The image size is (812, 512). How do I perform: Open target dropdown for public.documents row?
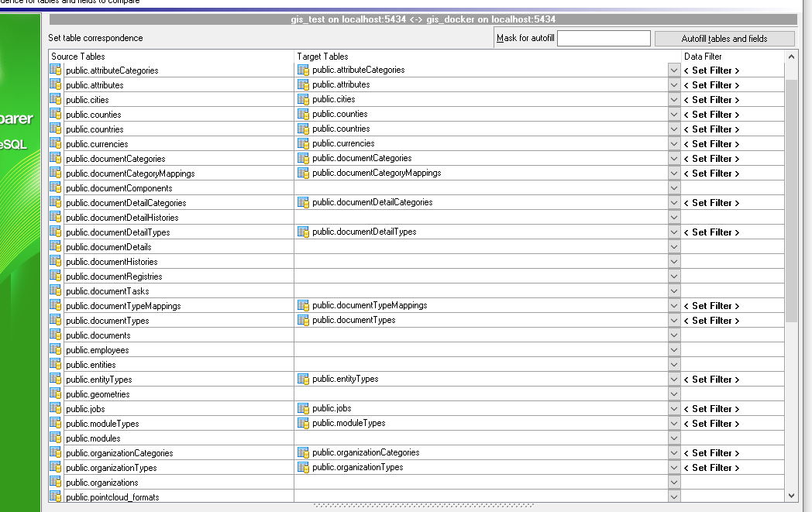[673, 335]
